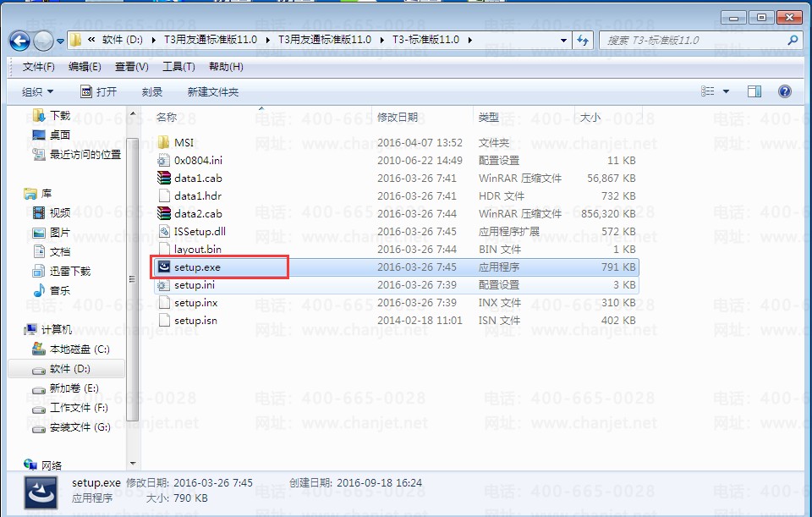Click the setup.exe icon in the details pane
812x517 pixels.
tap(41, 492)
